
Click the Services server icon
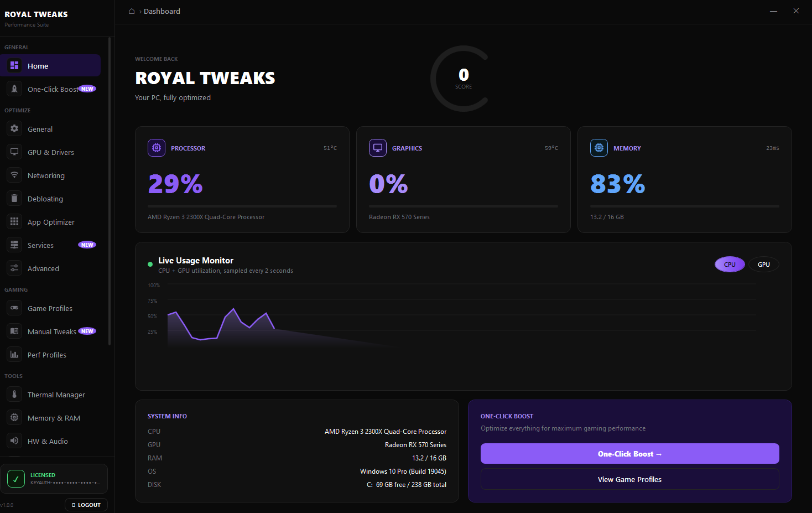tap(14, 245)
